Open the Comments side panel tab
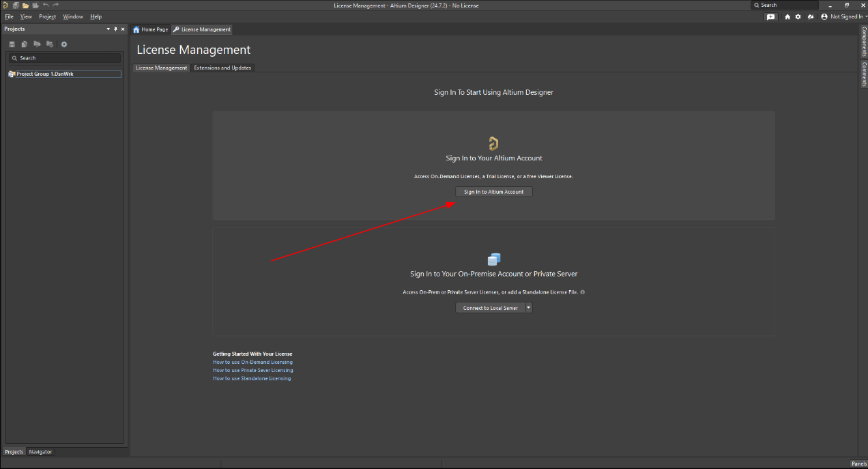Viewport: 868px width, 469px height. point(864,73)
